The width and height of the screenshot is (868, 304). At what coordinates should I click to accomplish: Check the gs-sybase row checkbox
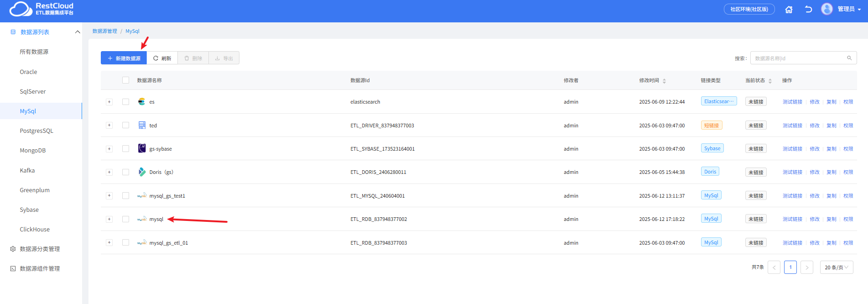tap(125, 149)
